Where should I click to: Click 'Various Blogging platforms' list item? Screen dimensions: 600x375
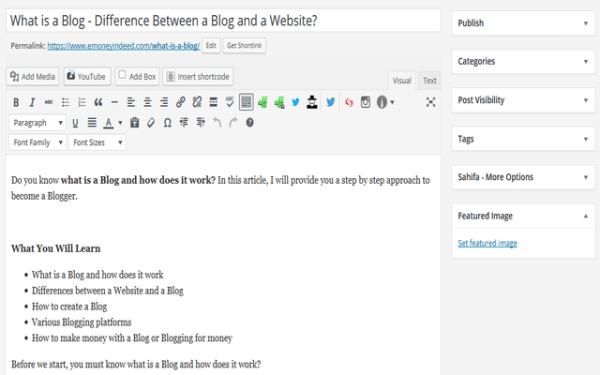(82, 322)
